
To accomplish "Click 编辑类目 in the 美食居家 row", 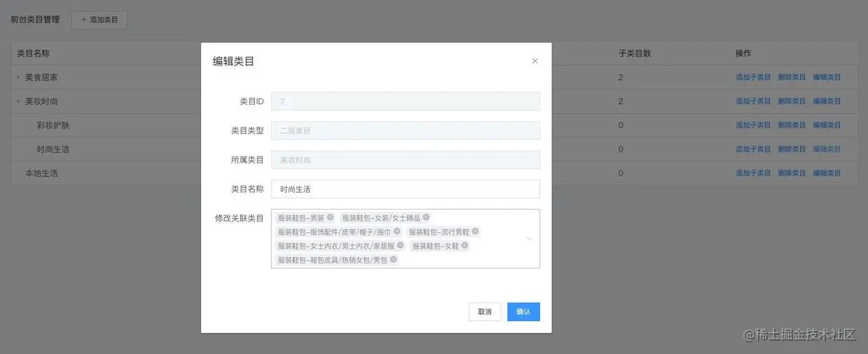I will pyautogui.click(x=827, y=77).
